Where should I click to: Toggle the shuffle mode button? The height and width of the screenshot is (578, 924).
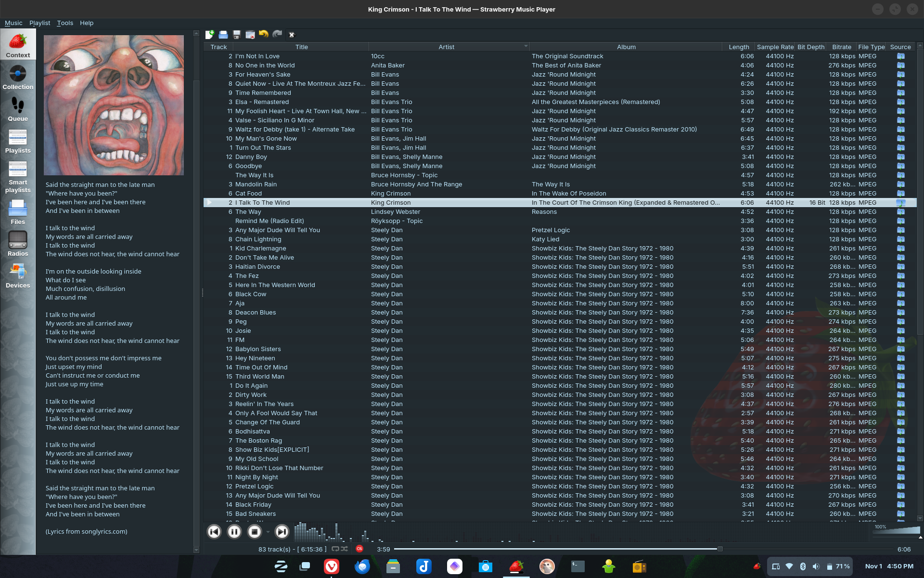click(x=345, y=549)
